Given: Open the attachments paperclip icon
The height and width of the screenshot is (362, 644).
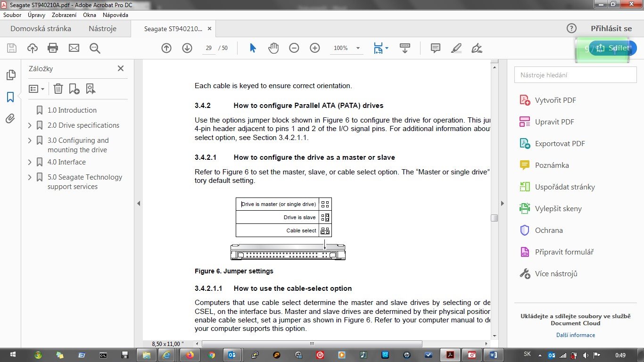Looking at the screenshot, I should click(x=10, y=119).
